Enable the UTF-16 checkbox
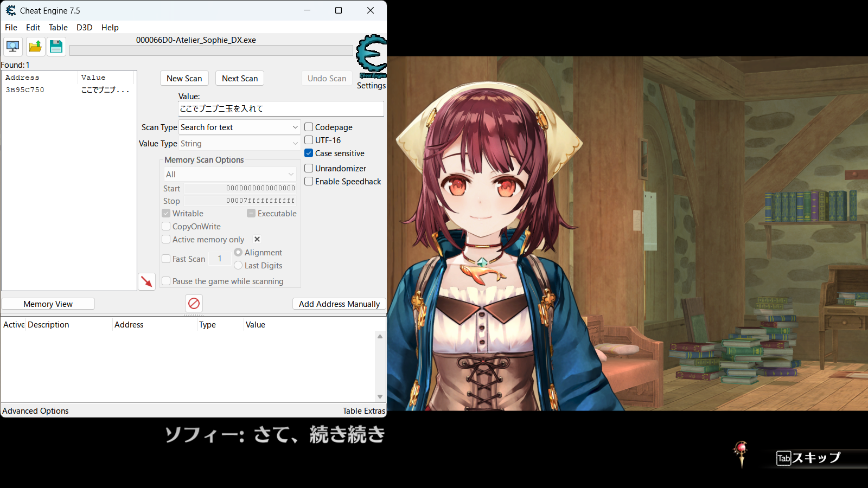Screen dimensions: 868x488 tap(309, 140)
